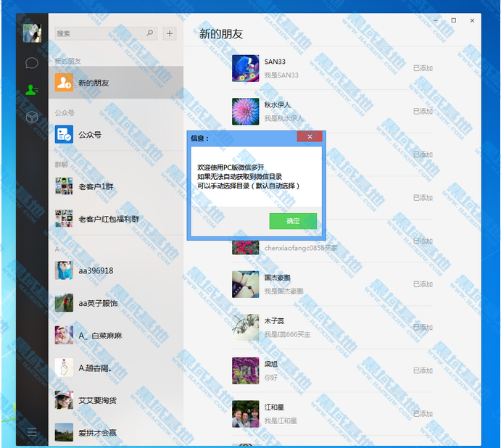Focus the 搜索 search field
The image size is (501, 448).
106,33
